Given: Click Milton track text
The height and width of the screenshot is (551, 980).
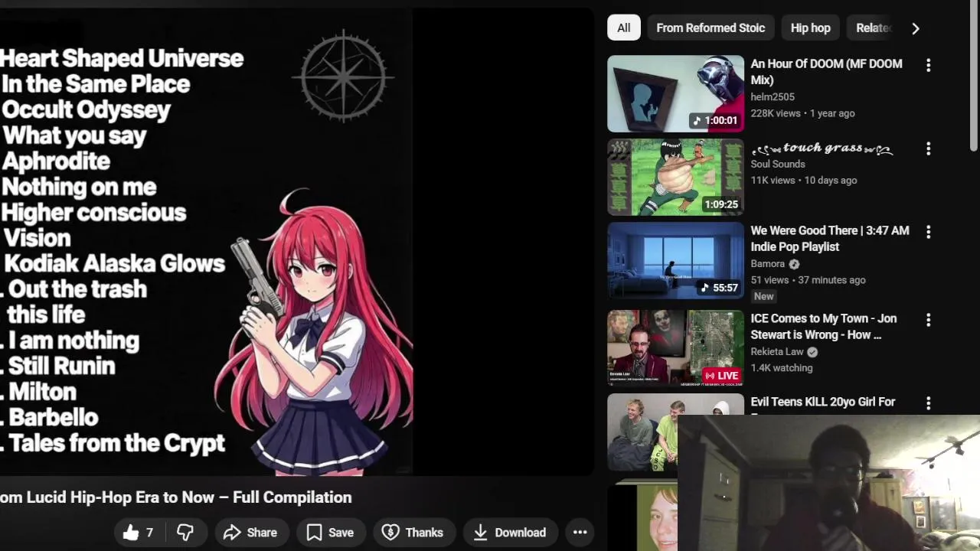Looking at the screenshot, I should [42, 392].
